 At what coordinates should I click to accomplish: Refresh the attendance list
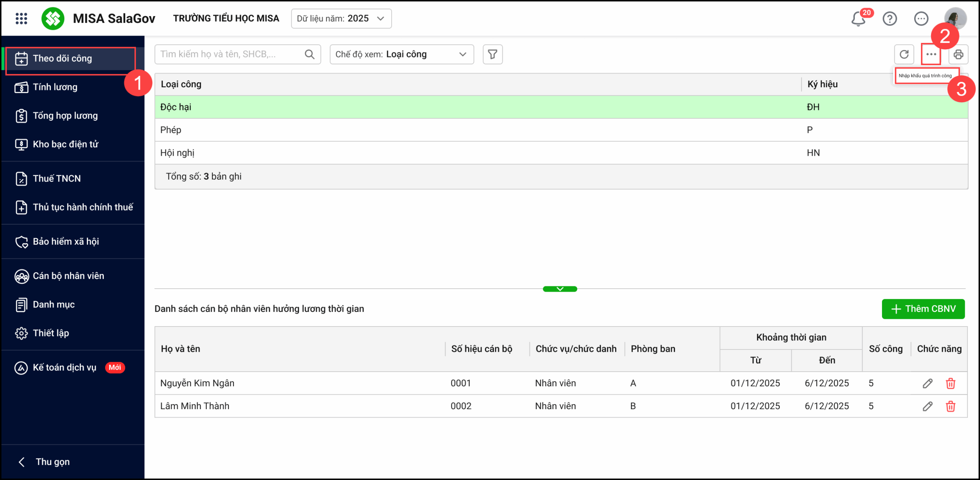(904, 54)
